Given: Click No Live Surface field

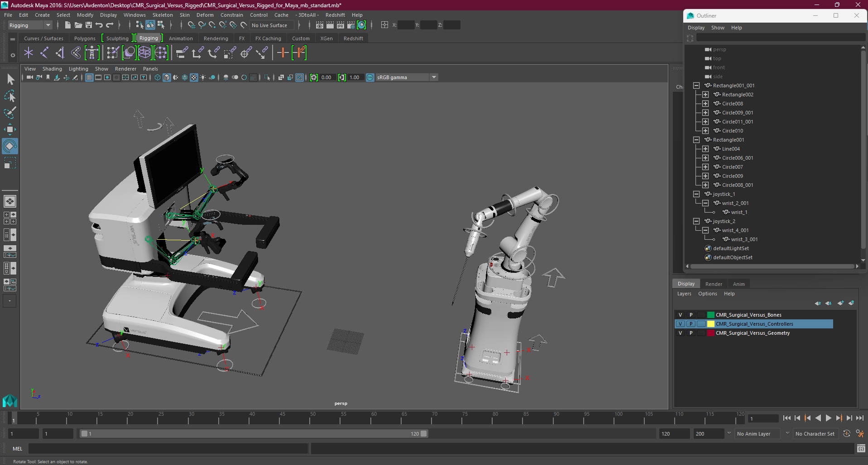Looking at the screenshot, I should (x=271, y=25).
